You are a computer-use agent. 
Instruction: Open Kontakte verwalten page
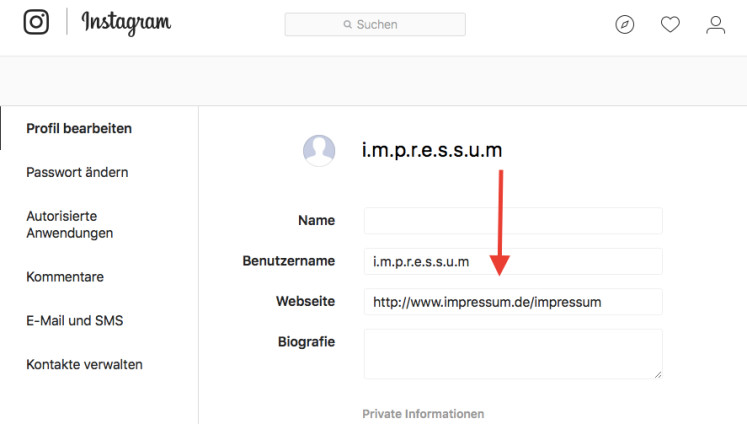84,364
